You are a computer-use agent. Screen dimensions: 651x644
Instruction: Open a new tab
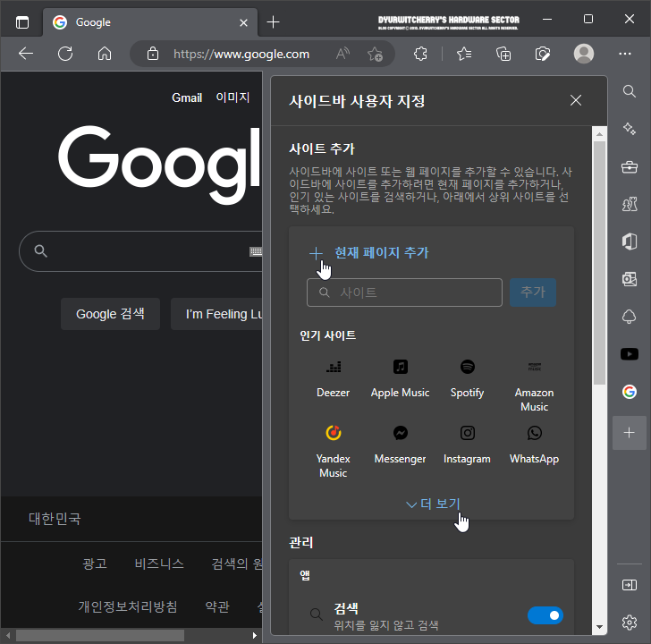pos(273,22)
